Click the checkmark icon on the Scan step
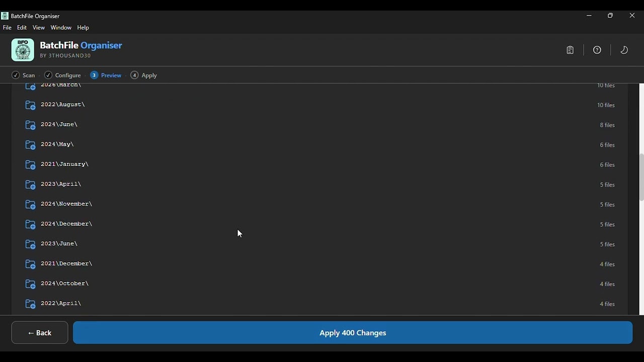 coord(15,75)
